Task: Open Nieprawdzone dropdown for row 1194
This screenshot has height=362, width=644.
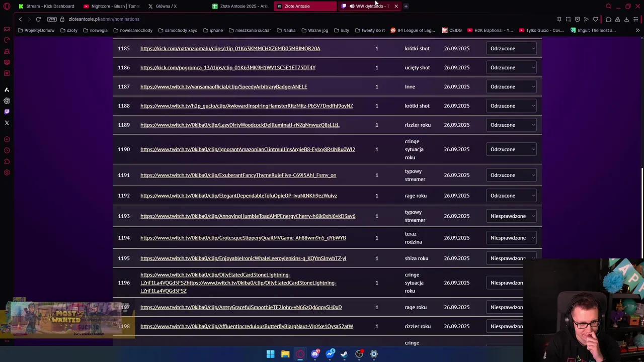Action: [x=511, y=238]
